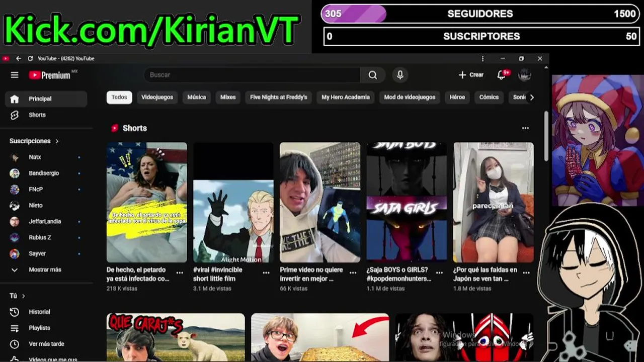The width and height of the screenshot is (644, 362).
Task: Open options for '#viral #invincible' short
Action: coord(266,273)
